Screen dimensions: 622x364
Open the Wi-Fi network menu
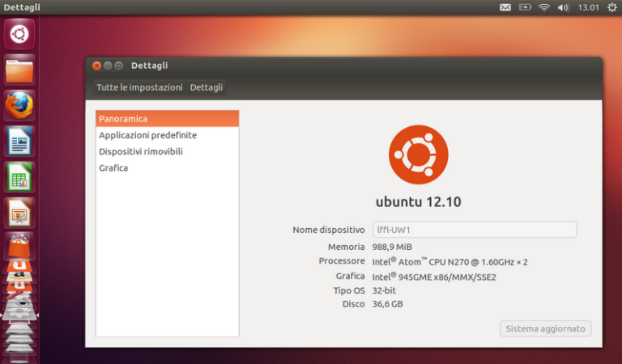(544, 8)
